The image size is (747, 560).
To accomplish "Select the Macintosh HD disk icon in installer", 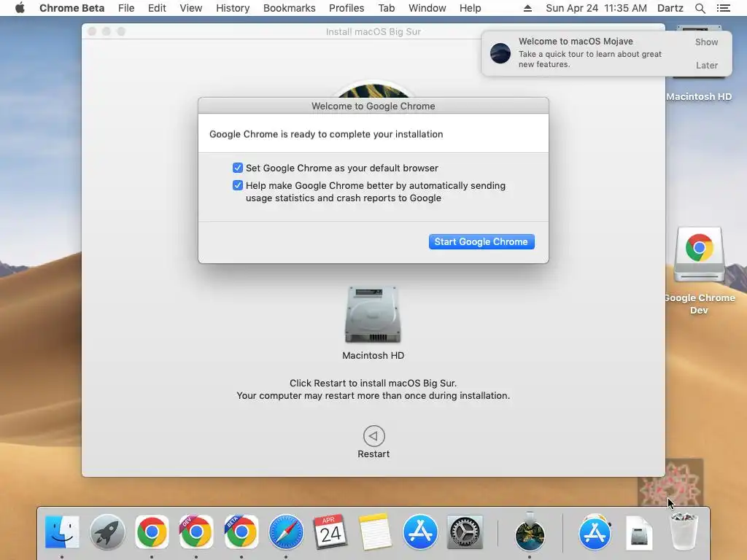I will coord(373,314).
